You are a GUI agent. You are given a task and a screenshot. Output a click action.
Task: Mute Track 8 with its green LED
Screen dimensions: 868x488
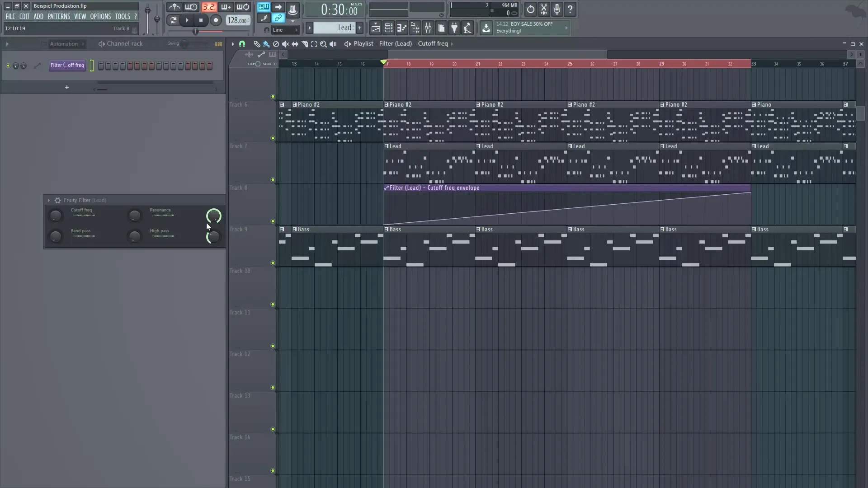tap(273, 221)
